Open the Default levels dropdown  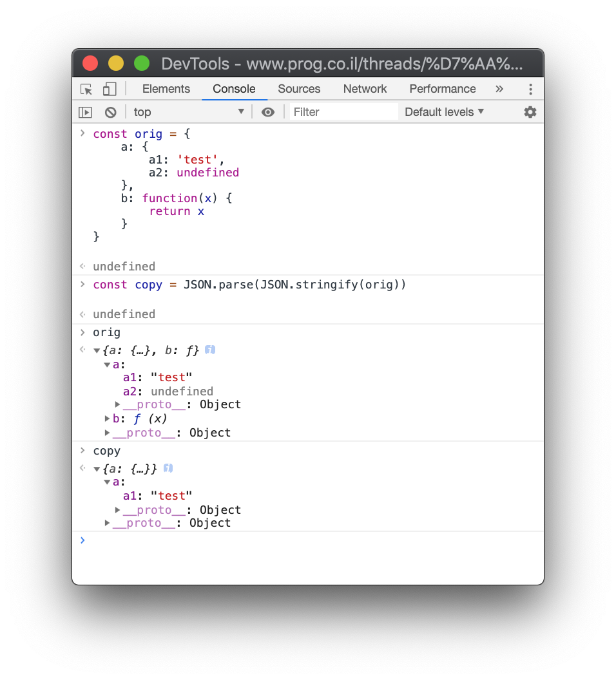[444, 111]
